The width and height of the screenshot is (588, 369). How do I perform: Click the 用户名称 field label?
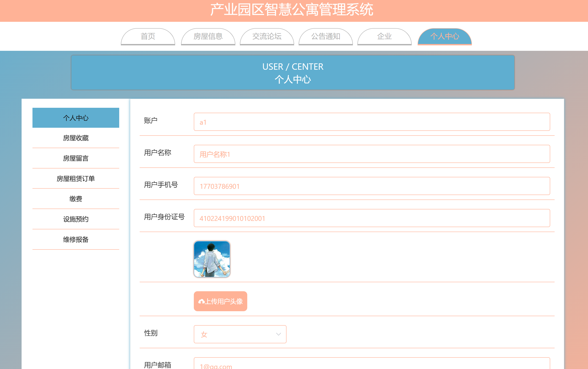coord(157,153)
